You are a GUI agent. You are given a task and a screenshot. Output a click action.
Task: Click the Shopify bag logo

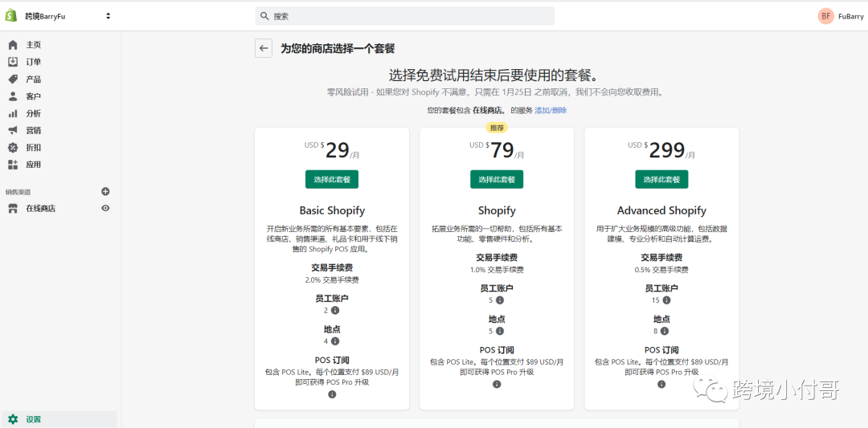click(x=11, y=15)
